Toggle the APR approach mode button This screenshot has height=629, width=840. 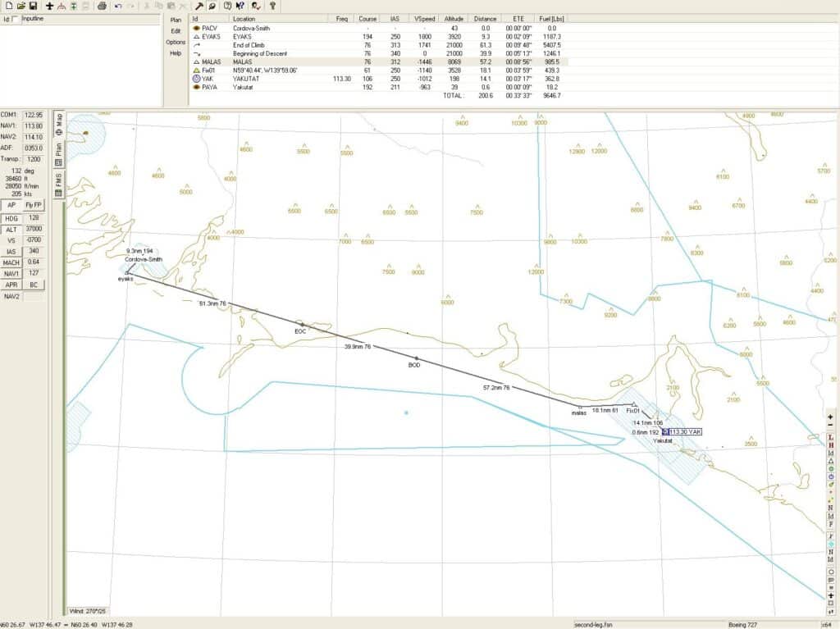[11, 284]
